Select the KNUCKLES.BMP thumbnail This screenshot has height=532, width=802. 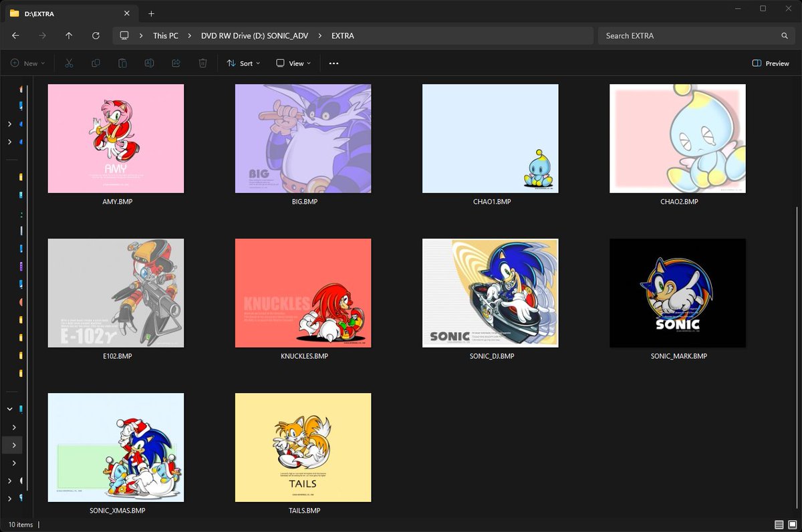(x=303, y=293)
